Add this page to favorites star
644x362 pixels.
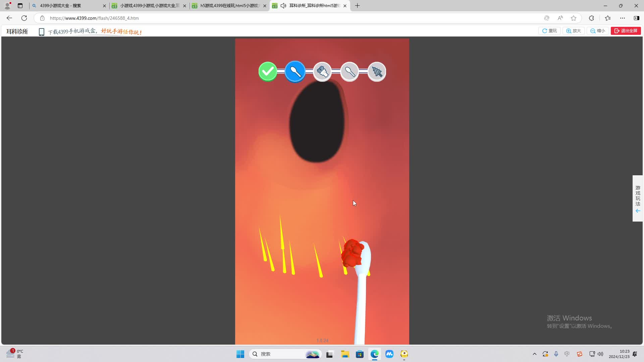574,18
